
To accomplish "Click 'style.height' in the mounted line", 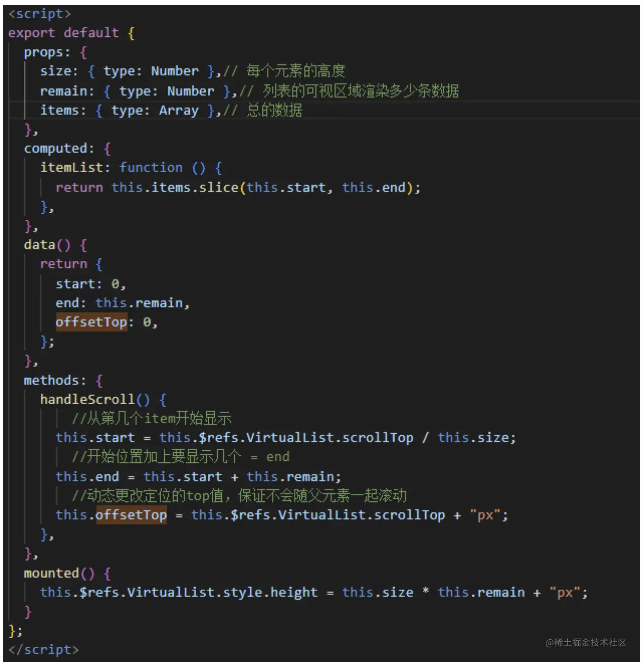I will pyautogui.click(x=270, y=593).
